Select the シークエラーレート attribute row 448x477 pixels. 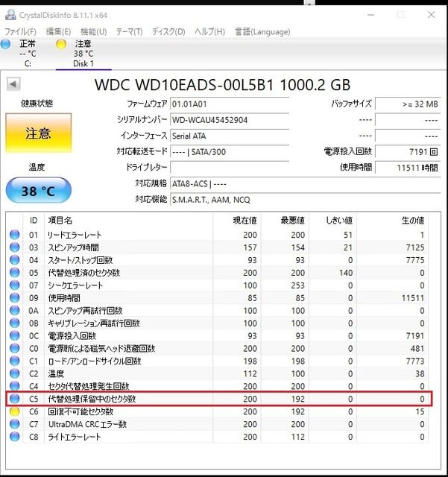coord(218,285)
